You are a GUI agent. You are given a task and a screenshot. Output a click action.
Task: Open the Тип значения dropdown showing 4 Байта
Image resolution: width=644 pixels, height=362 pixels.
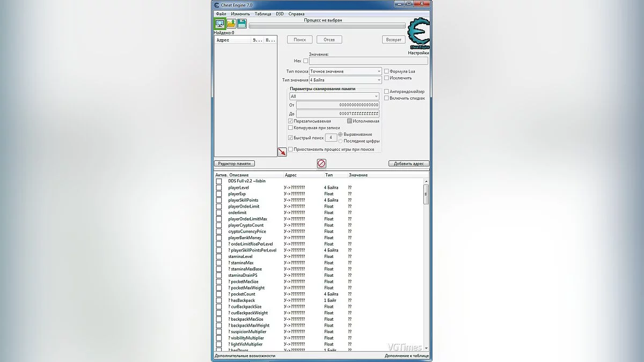click(x=379, y=80)
